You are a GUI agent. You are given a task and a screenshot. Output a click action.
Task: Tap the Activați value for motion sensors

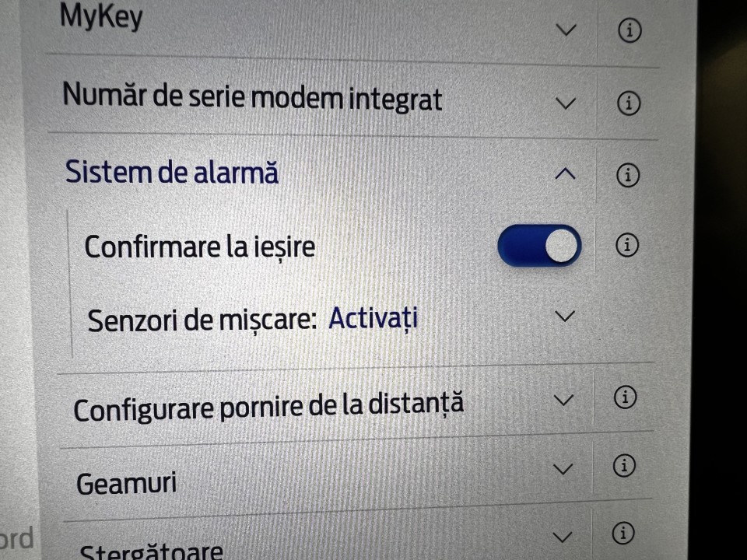click(x=373, y=318)
